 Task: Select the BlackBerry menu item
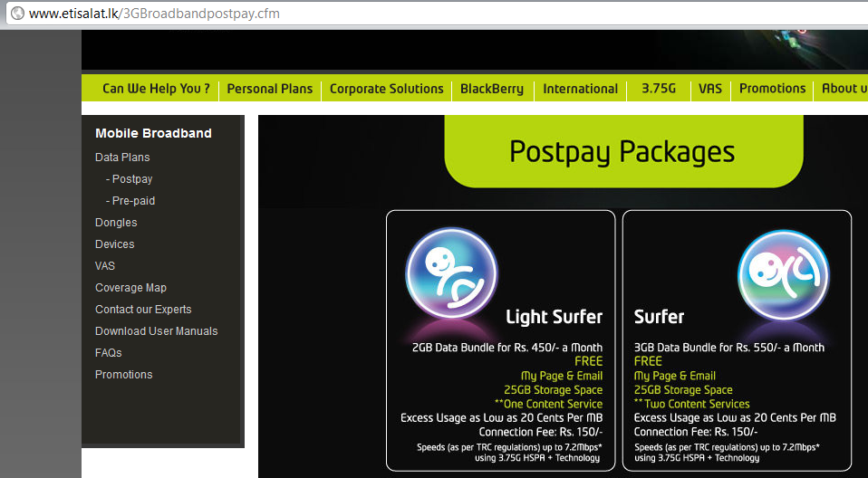click(x=491, y=89)
